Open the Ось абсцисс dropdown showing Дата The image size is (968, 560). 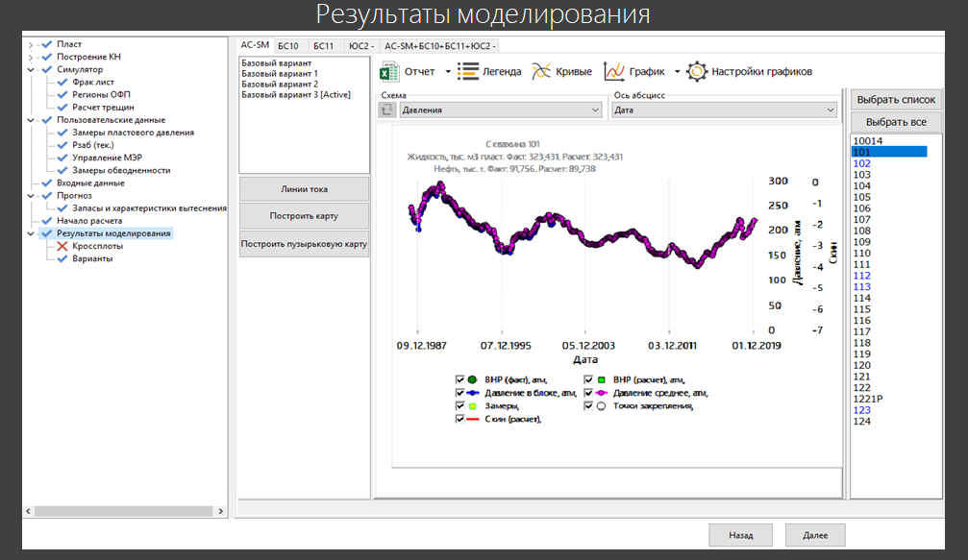point(724,110)
